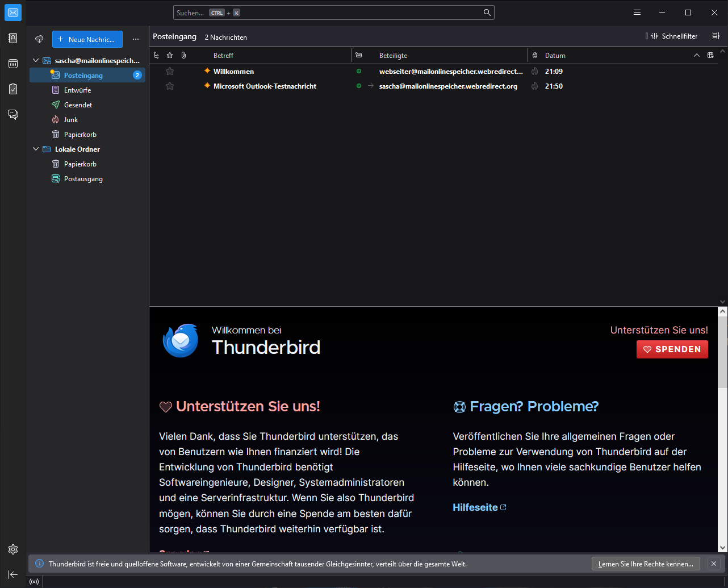Image resolution: width=728 pixels, height=588 pixels.
Task: Click the Suchen search field
Action: [x=334, y=12]
